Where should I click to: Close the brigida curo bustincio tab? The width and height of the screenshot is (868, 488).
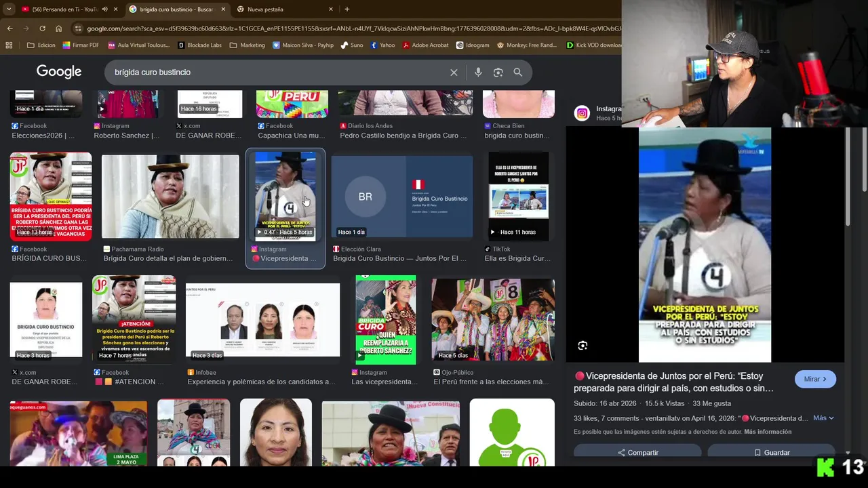pos(223,9)
